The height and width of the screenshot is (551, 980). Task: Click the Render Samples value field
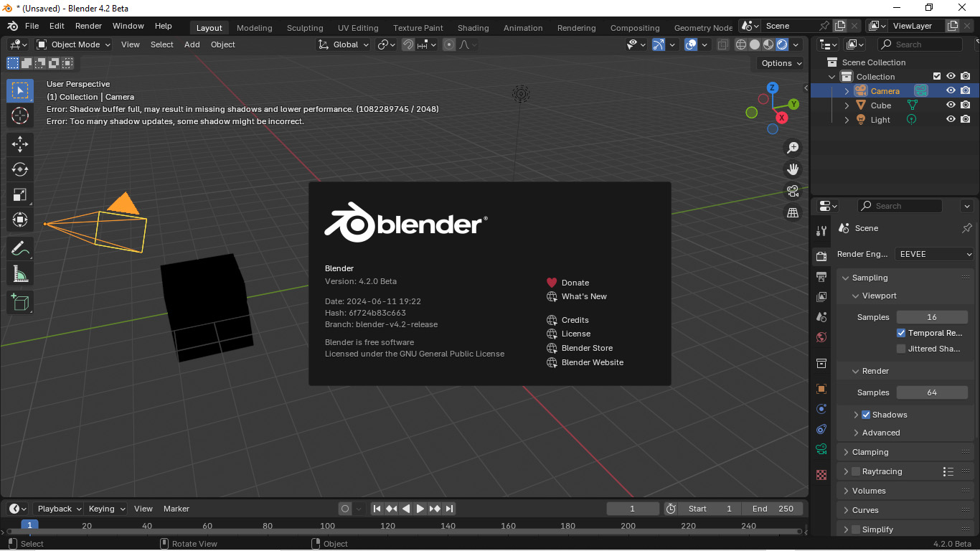pos(932,392)
